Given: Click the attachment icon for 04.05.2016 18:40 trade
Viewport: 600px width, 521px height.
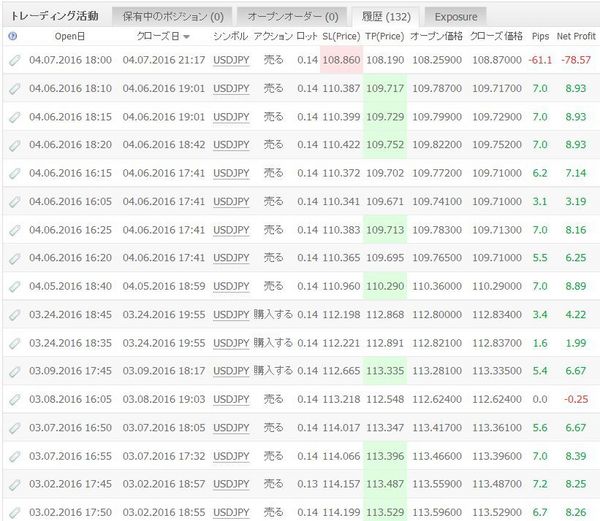Looking at the screenshot, I should coord(15,287).
